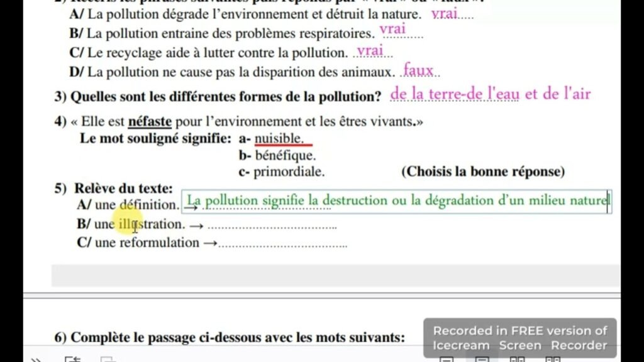Click inside the green definition text box

396,202
